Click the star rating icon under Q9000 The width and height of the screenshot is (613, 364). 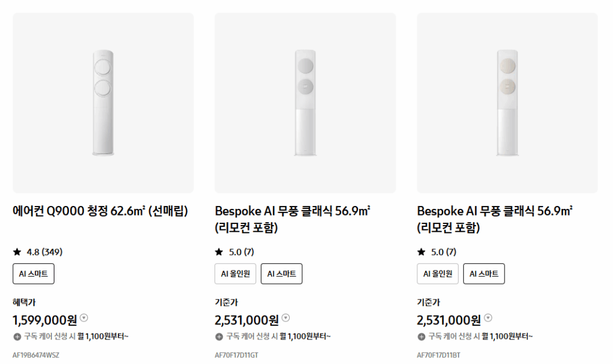pyautogui.click(x=16, y=252)
